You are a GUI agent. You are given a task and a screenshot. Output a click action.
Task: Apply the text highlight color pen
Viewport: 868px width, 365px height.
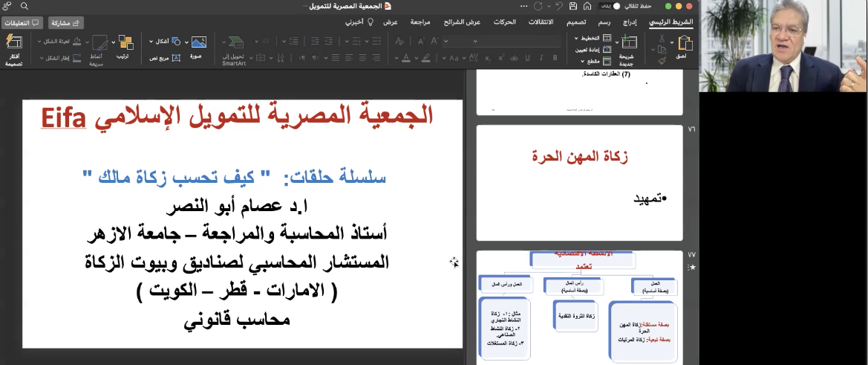[x=426, y=57]
